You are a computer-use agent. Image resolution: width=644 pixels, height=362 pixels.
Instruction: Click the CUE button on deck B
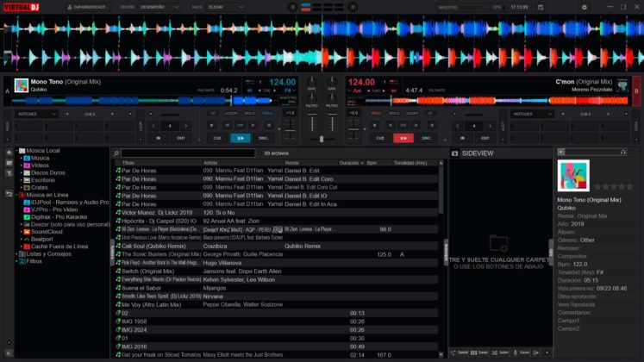[380, 138]
